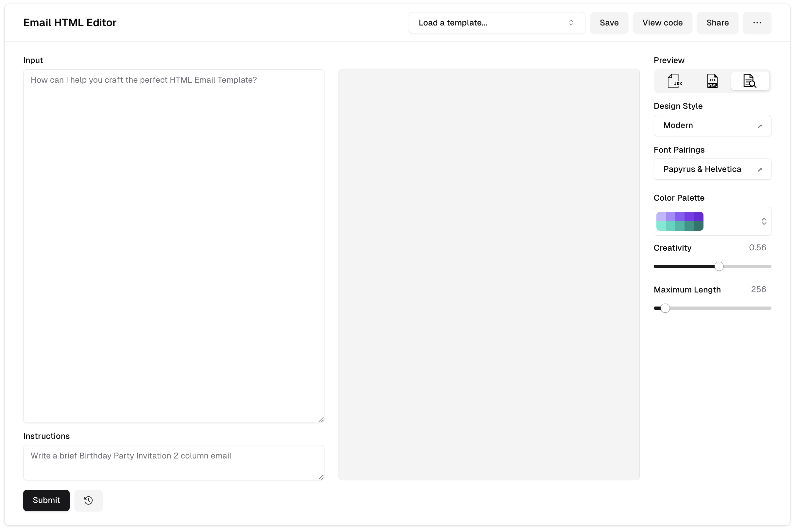This screenshot has height=532, width=798.
Task: Click the chevron in Load a template selector
Action: click(x=571, y=23)
